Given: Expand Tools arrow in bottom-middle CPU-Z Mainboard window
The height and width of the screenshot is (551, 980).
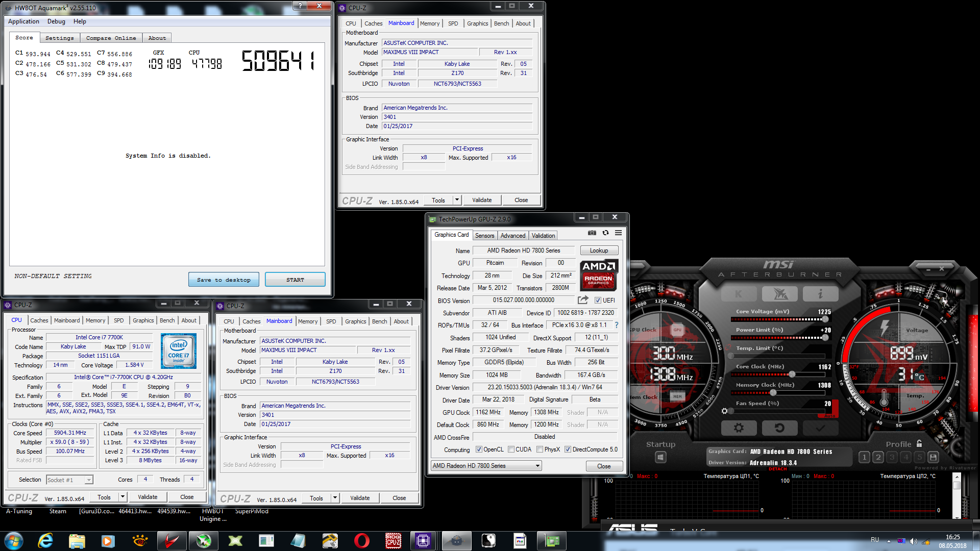Looking at the screenshot, I should 335,498.
